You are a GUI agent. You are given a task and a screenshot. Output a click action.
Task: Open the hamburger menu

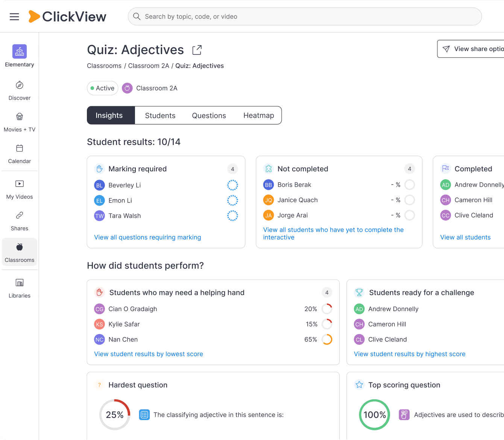tap(14, 17)
